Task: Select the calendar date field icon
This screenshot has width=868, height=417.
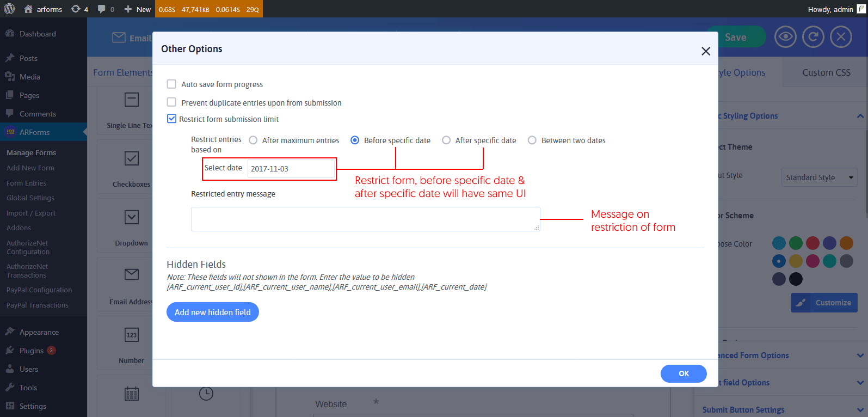Action: click(132, 394)
